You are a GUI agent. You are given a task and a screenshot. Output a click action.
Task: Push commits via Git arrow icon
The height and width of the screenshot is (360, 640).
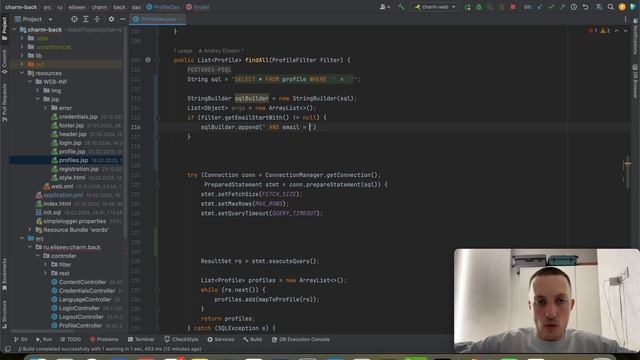pyautogui.click(x=562, y=7)
